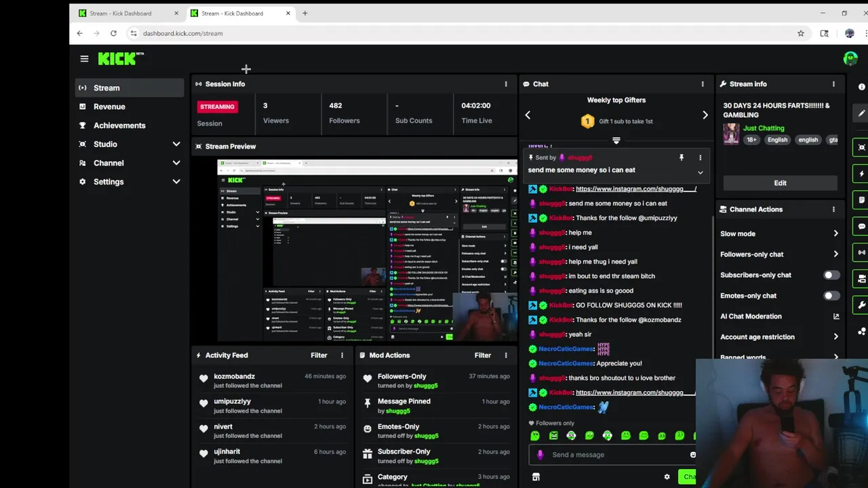Click the purple microphone icon in chat input

[540, 455]
